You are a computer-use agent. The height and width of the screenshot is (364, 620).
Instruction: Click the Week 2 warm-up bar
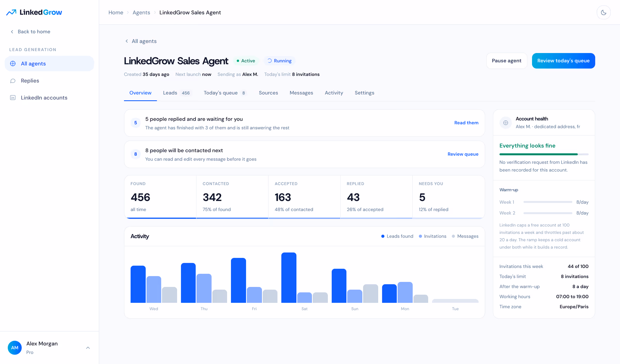(x=548, y=213)
